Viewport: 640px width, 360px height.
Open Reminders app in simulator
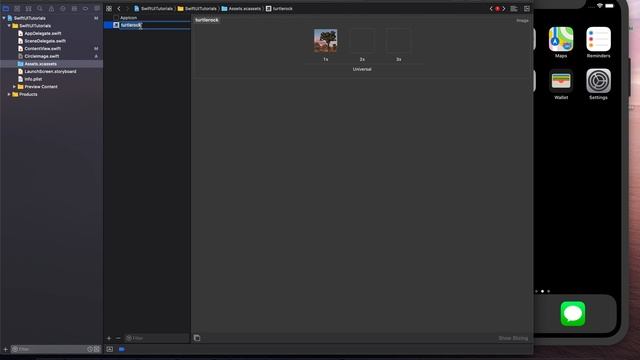click(598, 39)
